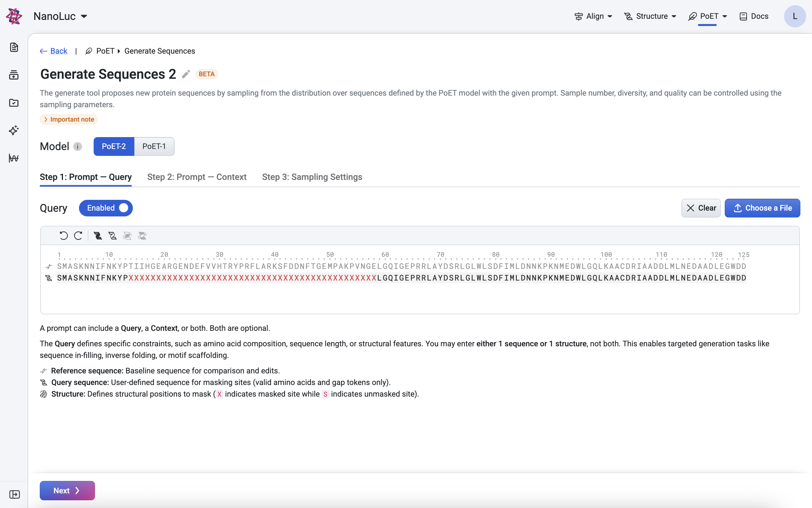Click the filled sequence ribbon icon

(98, 235)
